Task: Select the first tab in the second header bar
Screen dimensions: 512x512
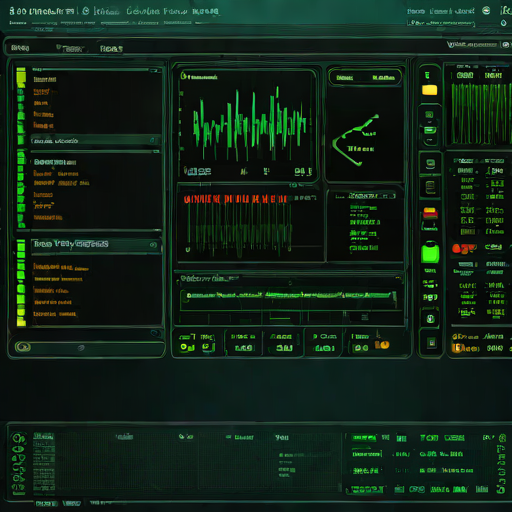Action: (x=20, y=48)
